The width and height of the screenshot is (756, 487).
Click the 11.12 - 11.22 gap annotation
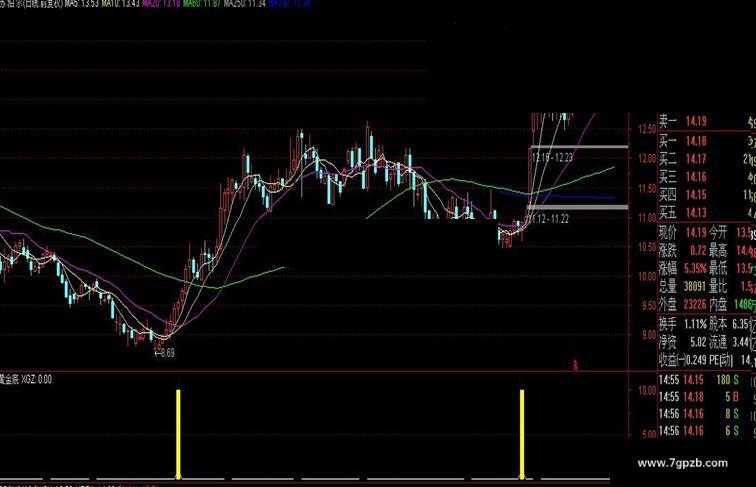549,219
